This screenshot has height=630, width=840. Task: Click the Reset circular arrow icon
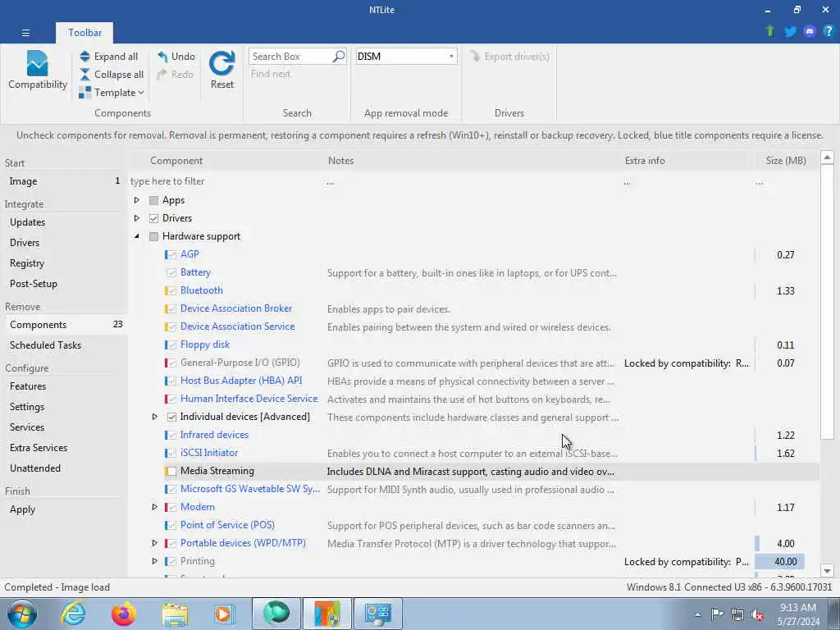coord(221,64)
